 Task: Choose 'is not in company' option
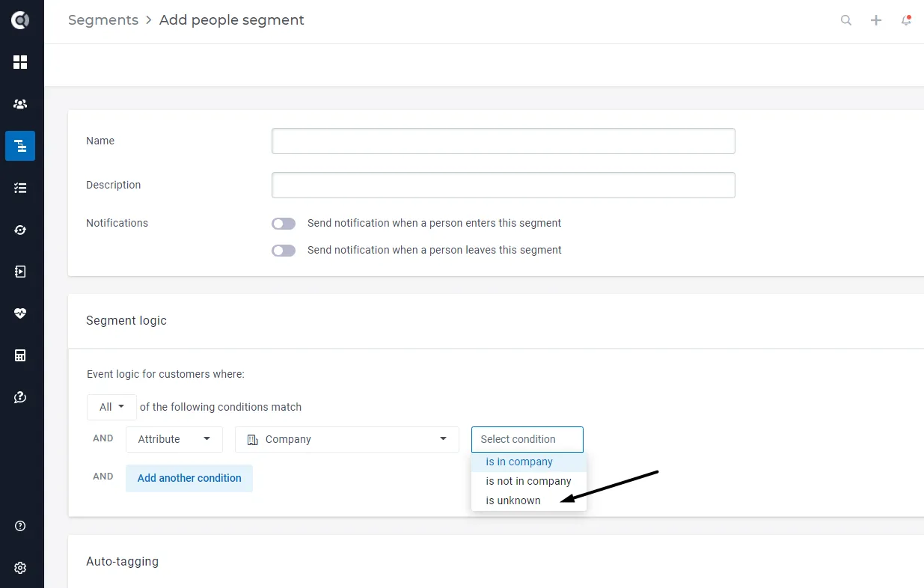(x=529, y=481)
